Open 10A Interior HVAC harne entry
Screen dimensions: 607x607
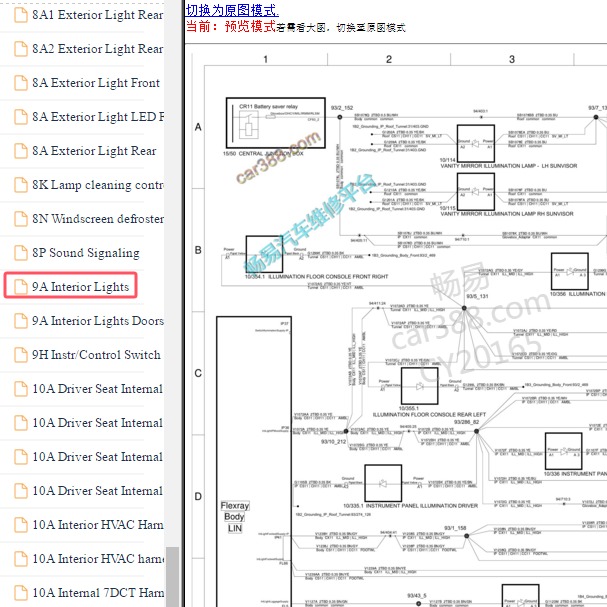coord(98,559)
